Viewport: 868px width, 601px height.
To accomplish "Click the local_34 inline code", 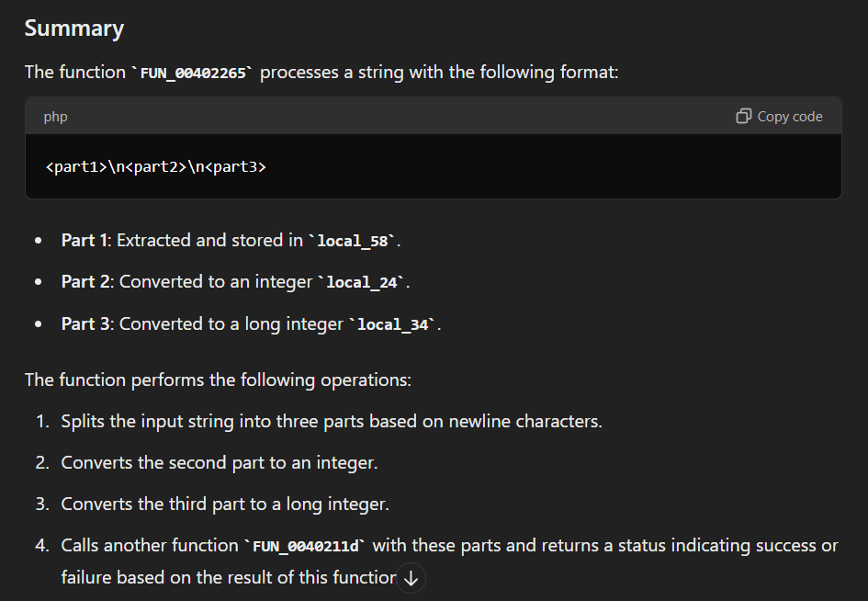I will tap(393, 324).
